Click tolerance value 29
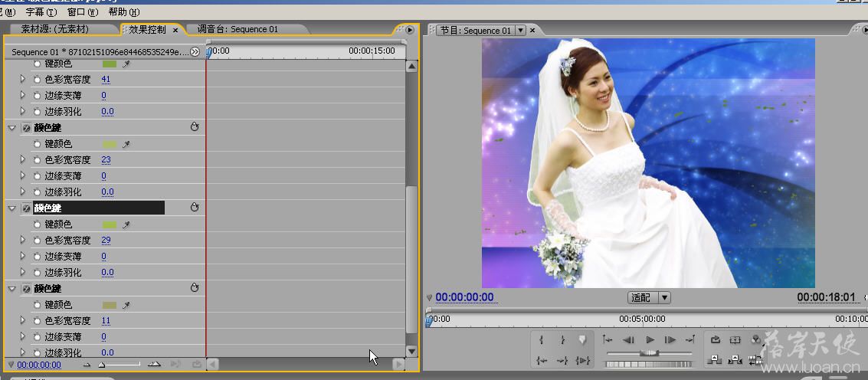The image size is (868, 380). click(x=106, y=241)
